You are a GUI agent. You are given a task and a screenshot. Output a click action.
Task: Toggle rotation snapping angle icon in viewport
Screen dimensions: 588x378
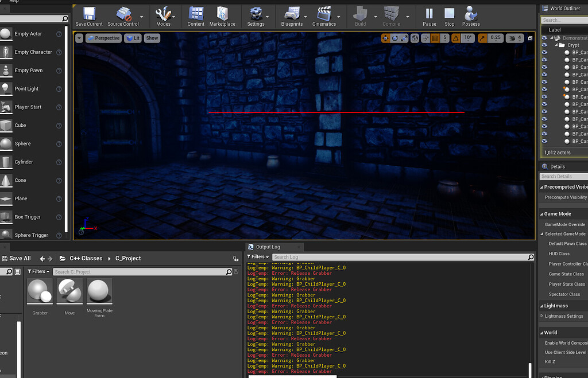click(x=456, y=38)
